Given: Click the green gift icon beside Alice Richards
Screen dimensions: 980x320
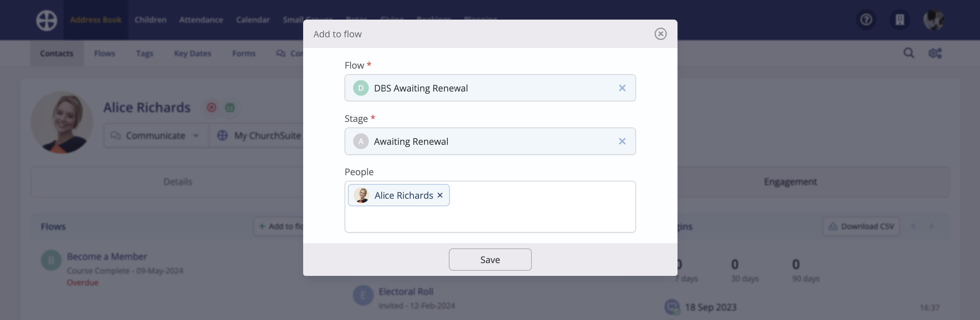Looking at the screenshot, I should pyautogui.click(x=230, y=108).
